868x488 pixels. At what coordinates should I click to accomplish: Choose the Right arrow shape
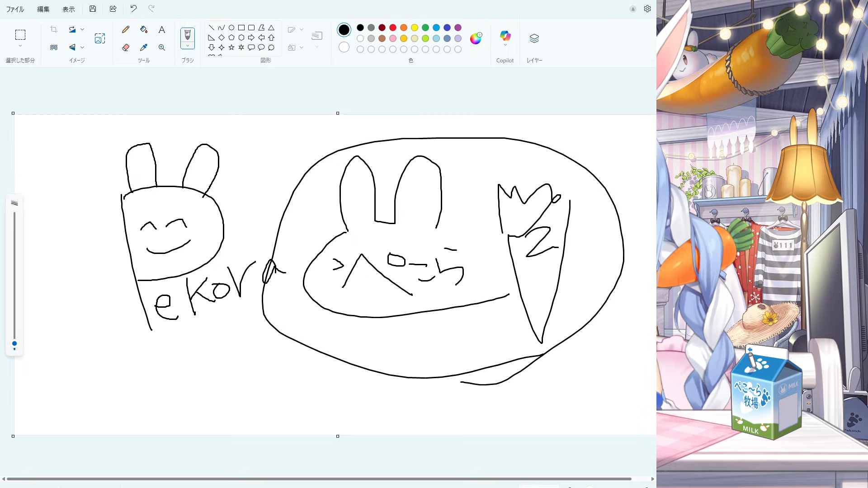251,38
